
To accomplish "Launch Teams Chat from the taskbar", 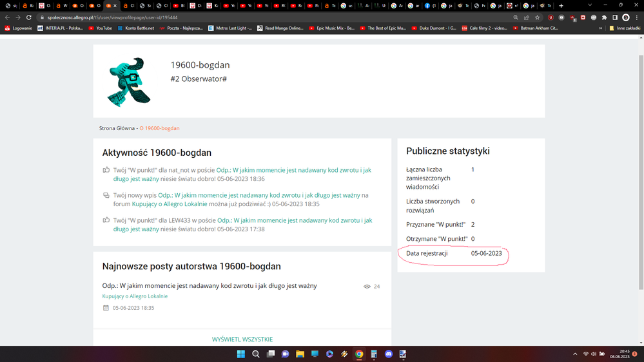I will pyautogui.click(x=286, y=354).
